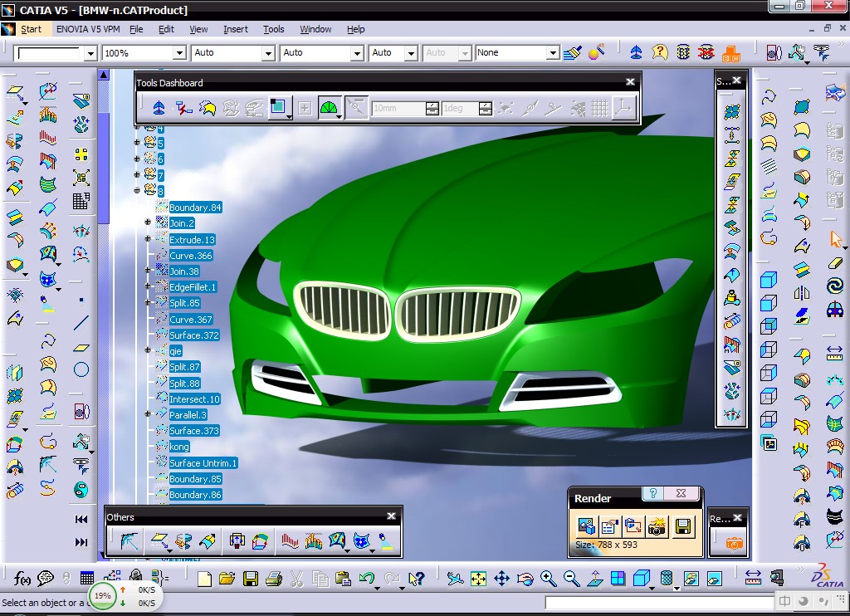Click the Fit All In view icon
This screenshot has width=850, height=616.
pos(478,579)
